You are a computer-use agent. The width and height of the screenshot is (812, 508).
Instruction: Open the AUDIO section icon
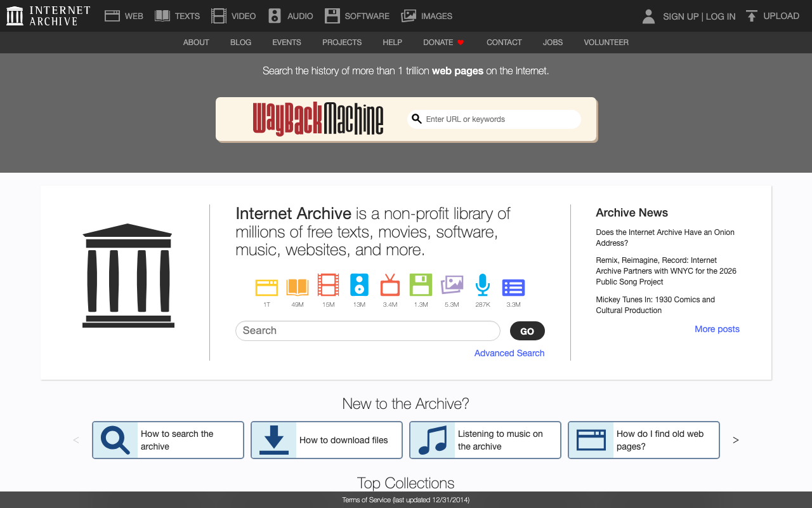(x=273, y=15)
